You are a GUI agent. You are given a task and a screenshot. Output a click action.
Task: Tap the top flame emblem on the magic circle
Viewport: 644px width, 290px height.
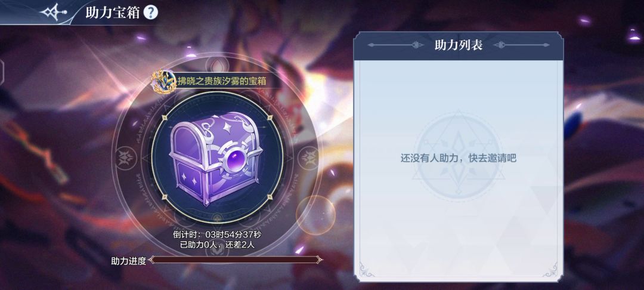[216, 65]
